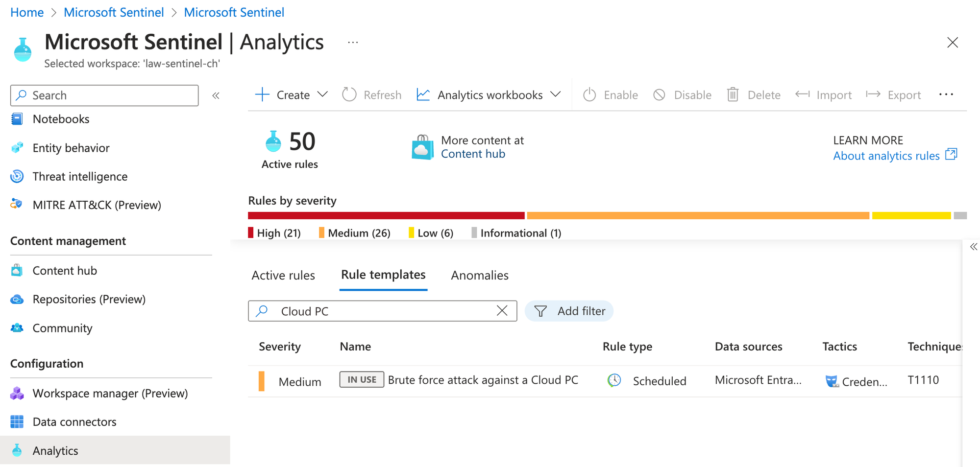
Task: Switch to the Active rules tab
Action: [283, 275]
